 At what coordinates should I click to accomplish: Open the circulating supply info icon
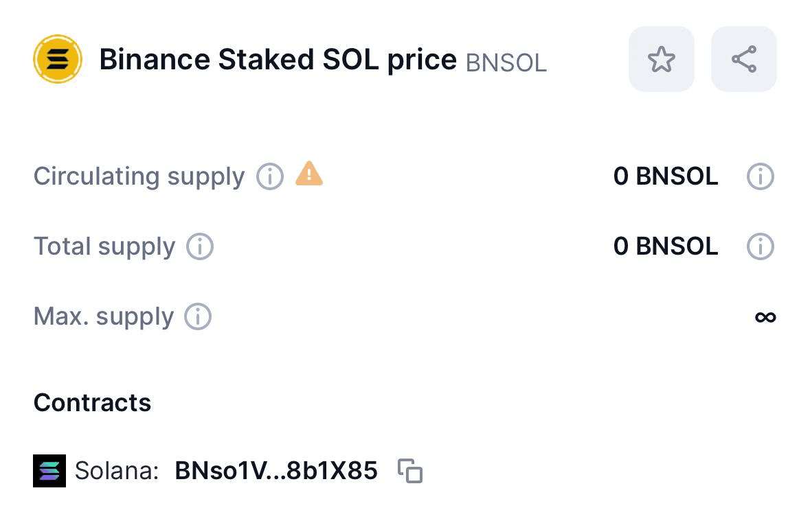[x=269, y=177]
